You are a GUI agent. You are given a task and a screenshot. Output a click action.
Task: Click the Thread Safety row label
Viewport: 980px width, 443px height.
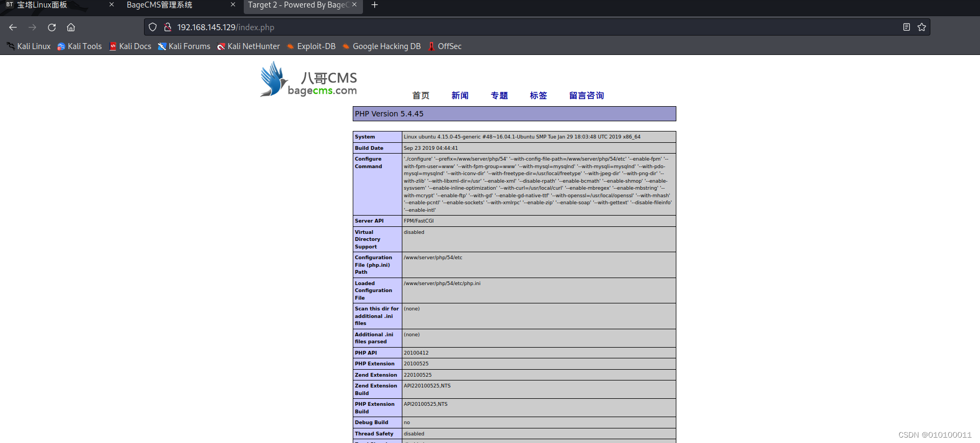374,434
